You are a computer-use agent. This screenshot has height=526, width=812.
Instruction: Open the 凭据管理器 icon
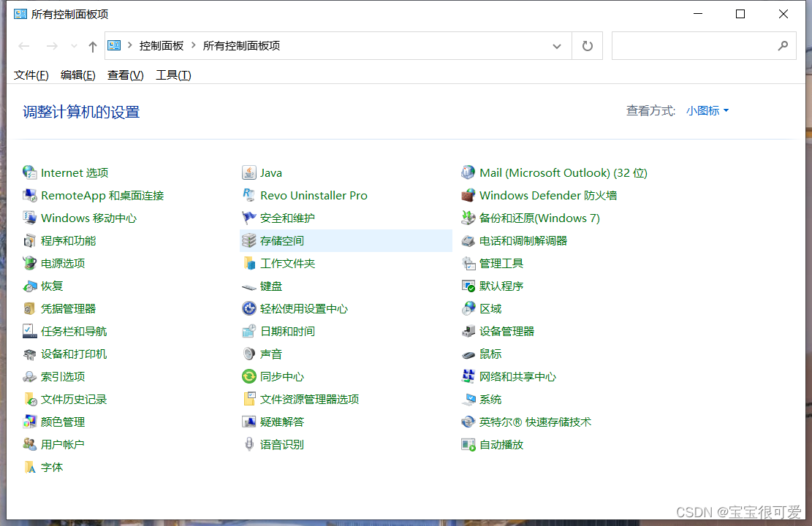(29, 308)
